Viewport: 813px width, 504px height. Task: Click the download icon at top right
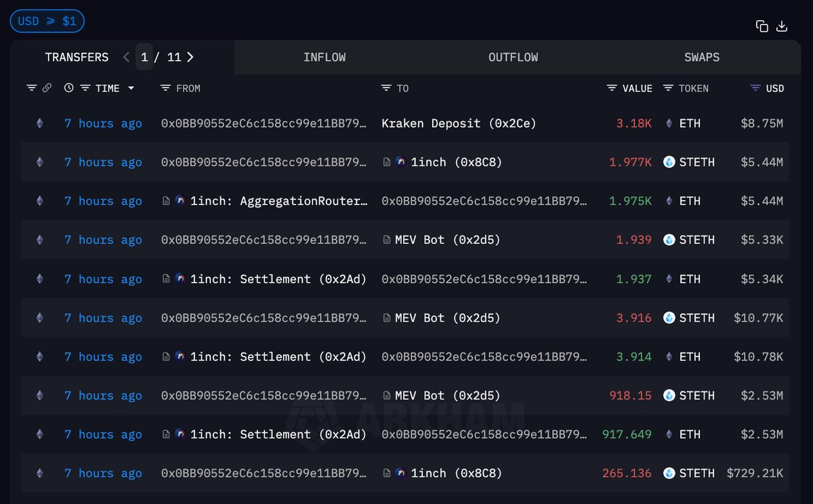coord(781,26)
